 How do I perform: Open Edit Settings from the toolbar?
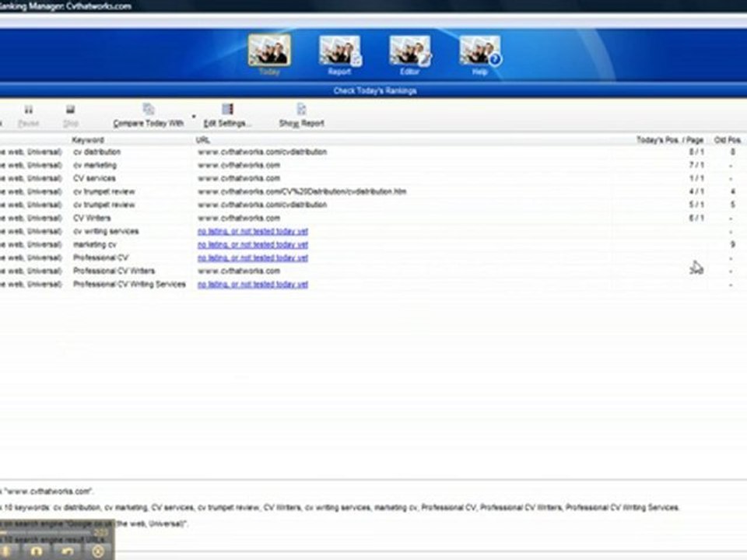click(x=226, y=116)
